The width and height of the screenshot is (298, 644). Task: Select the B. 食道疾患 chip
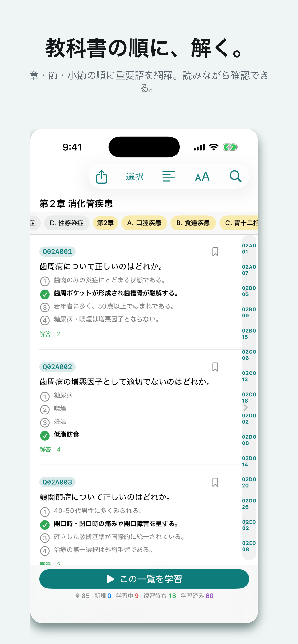tap(193, 223)
